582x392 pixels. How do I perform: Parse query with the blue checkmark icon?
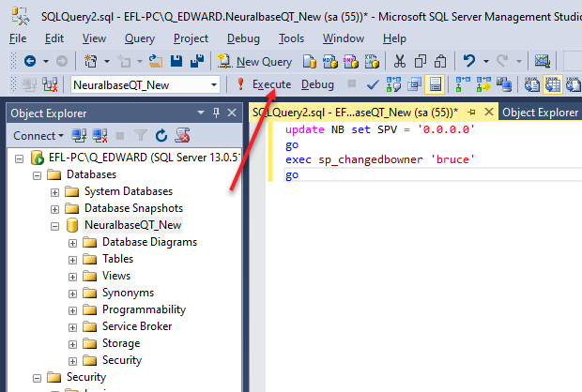(x=373, y=85)
